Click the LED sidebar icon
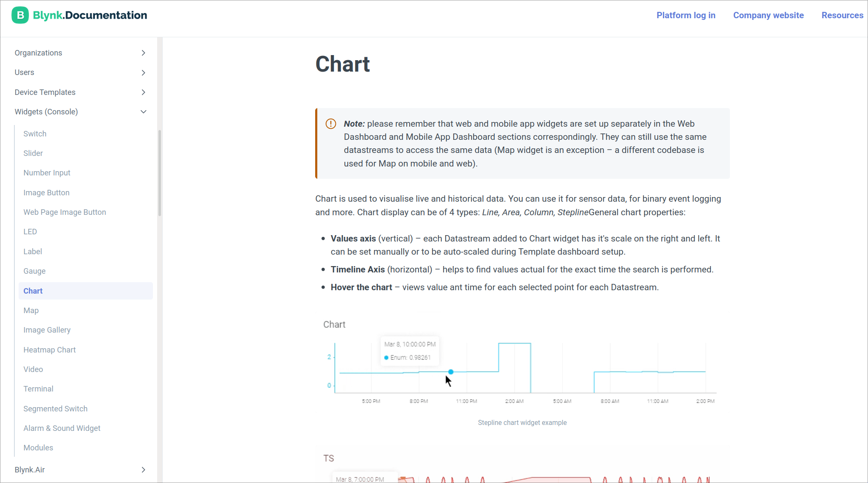 (31, 231)
